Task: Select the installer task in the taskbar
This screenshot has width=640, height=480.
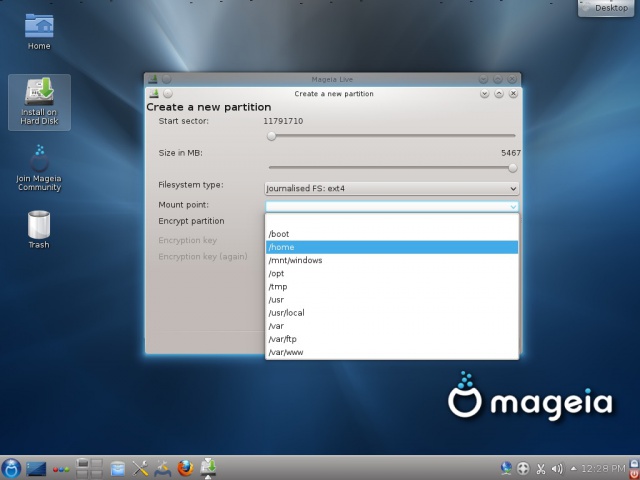Action: [x=208, y=468]
